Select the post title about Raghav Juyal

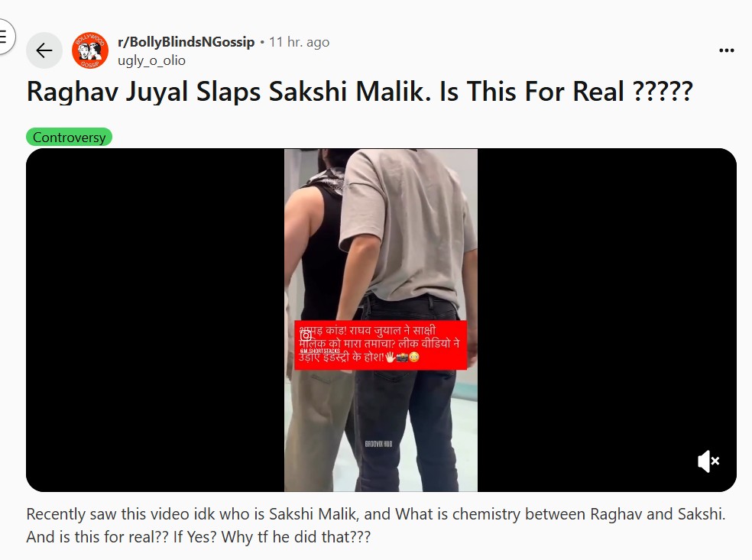(x=360, y=91)
